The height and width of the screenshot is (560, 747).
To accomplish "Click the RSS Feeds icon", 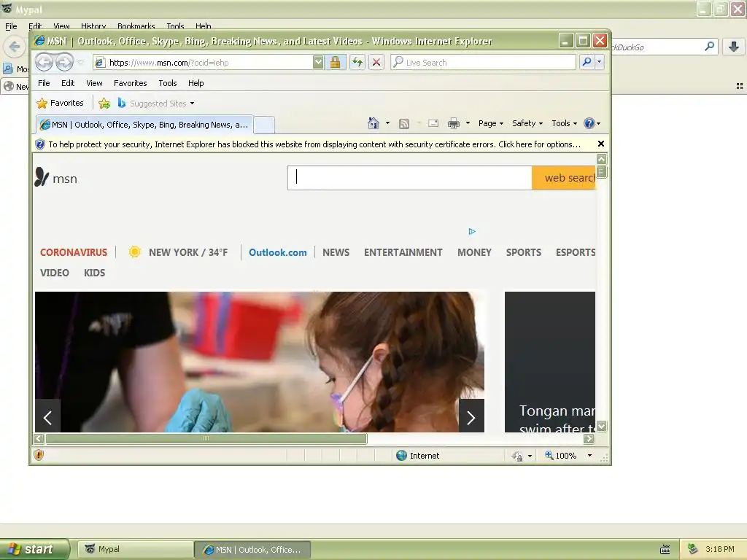I will pos(404,124).
